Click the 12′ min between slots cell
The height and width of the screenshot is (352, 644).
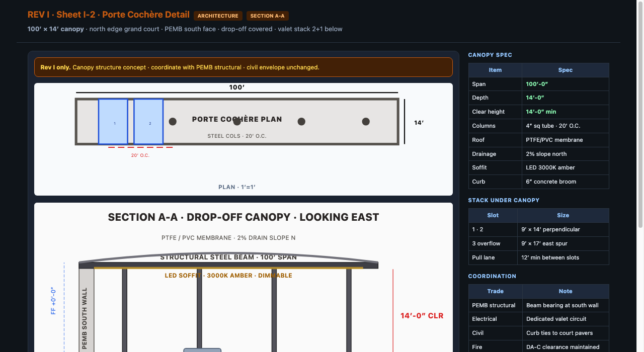(563, 257)
